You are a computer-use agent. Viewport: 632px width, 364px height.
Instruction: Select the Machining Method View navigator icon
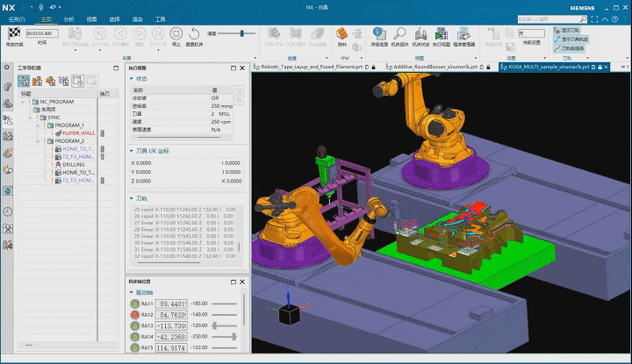pyautogui.click(x=64, y=81)
